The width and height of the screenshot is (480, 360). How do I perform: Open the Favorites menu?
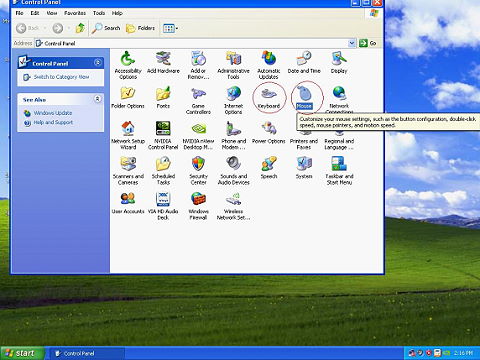pos(75,13)
